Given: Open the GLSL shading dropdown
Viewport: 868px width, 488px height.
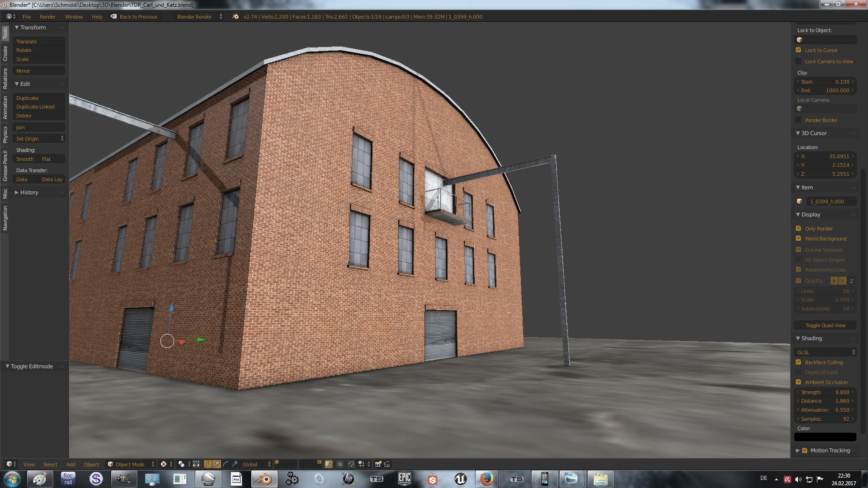Looking at the screenshot, I should coord(825,352).
